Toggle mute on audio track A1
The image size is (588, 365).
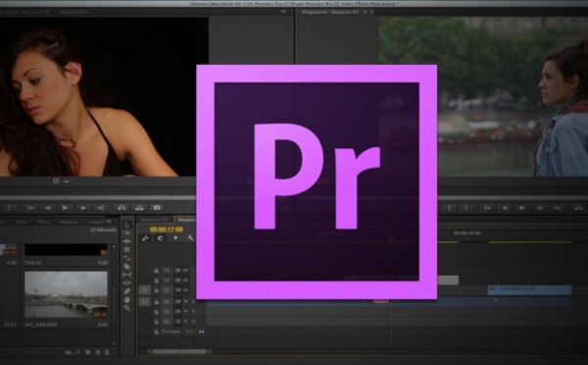[185, 301]
